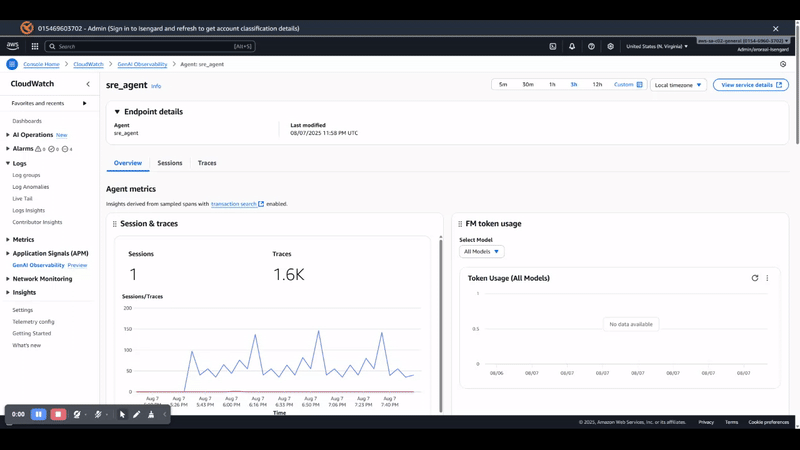The height and width of the screenshot is (450, 800).
Task: Open the help question mark icon
Action: tap(591, 46)
